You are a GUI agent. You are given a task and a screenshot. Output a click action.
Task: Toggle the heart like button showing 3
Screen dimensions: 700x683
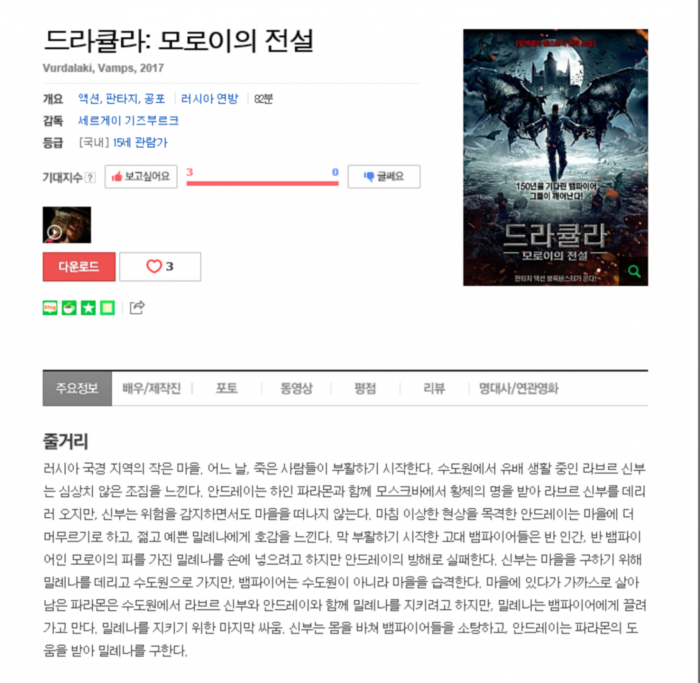point(160,267)
